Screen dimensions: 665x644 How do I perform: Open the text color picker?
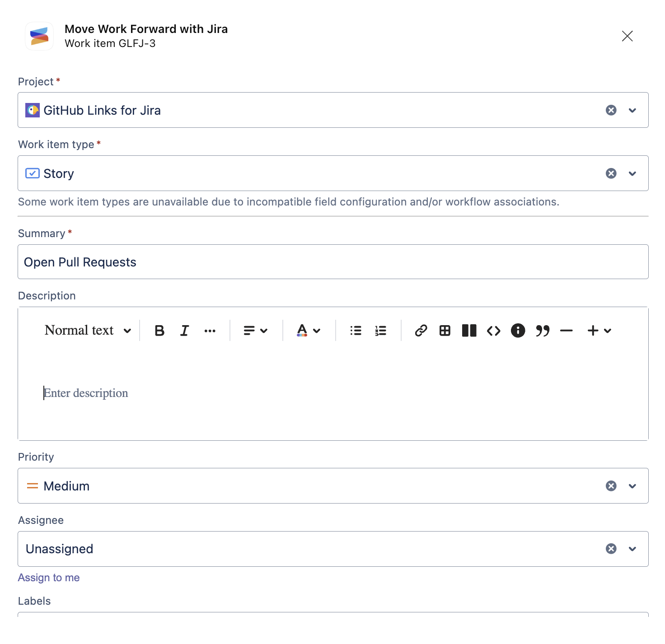309,331
